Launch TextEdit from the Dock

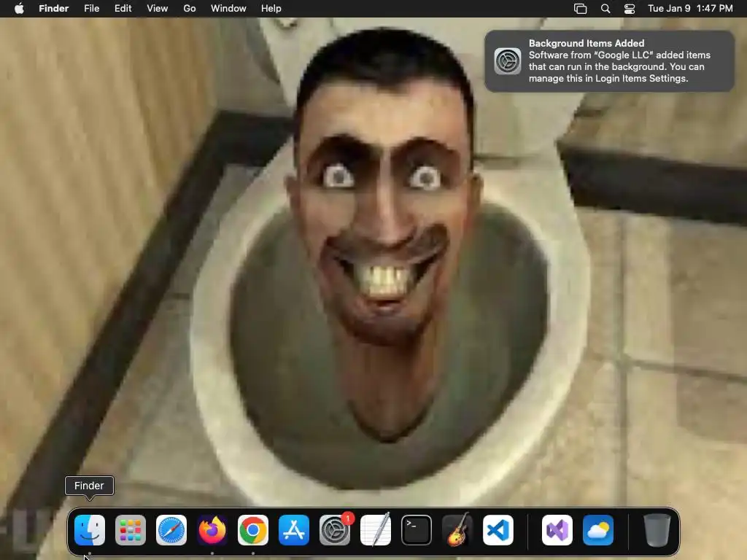(376, 530)
